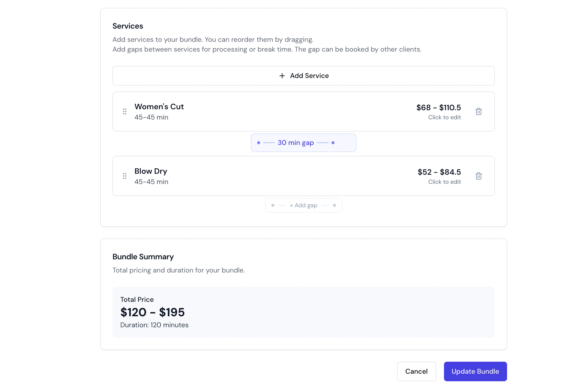This screenshot has height=392, width=576.
Task: Delete the Blow Dry service using trash icon
Action: (479, 176)
